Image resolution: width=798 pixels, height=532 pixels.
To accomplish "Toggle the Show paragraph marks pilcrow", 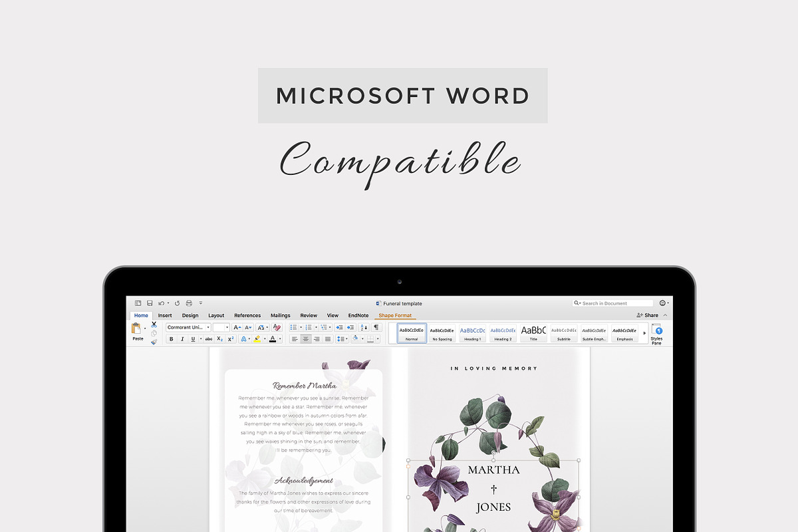I will coord(376,327).
